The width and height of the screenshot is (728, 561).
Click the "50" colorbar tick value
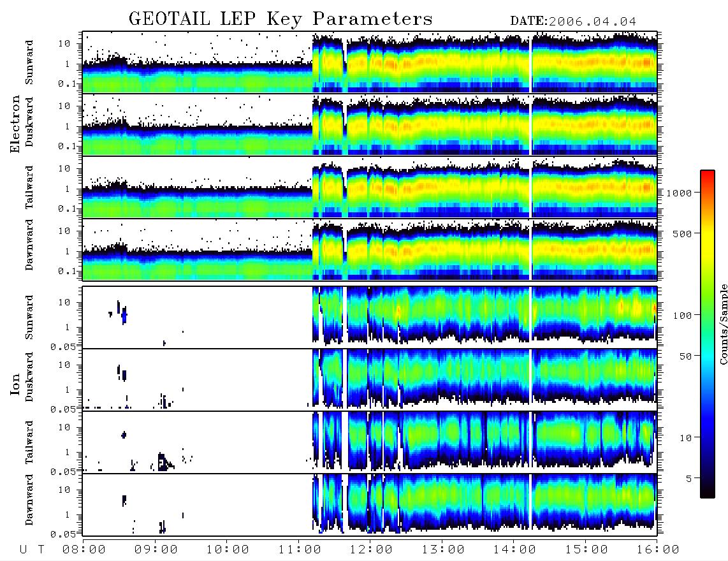point(686,356)
